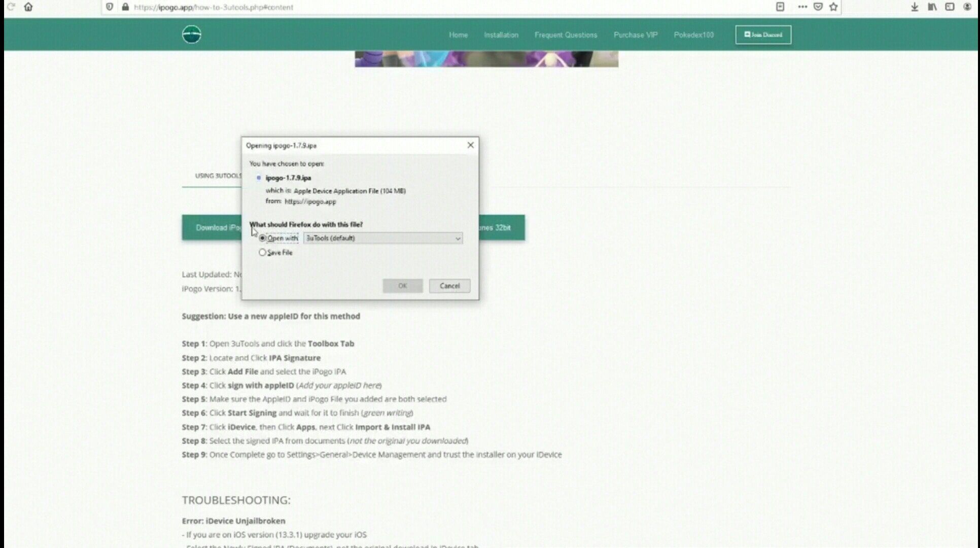The image size is (980, 548).
Task: Click the Download iPogo button
Action: tap(212, 227)
